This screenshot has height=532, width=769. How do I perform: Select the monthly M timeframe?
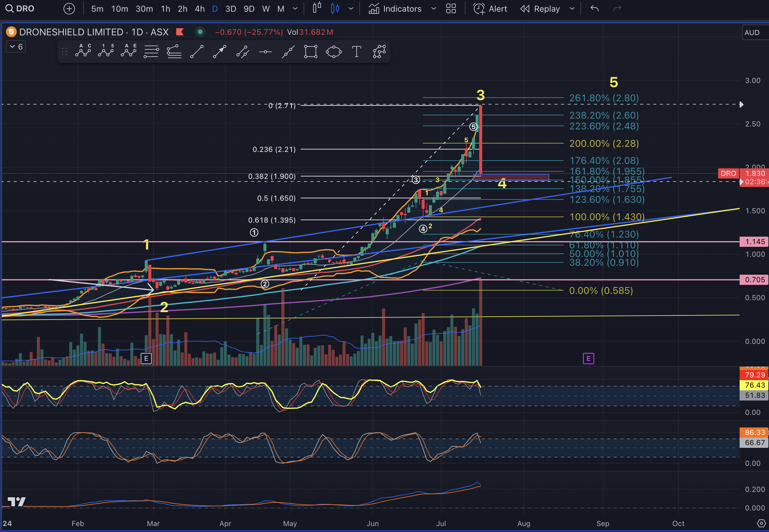click(281, 9)
